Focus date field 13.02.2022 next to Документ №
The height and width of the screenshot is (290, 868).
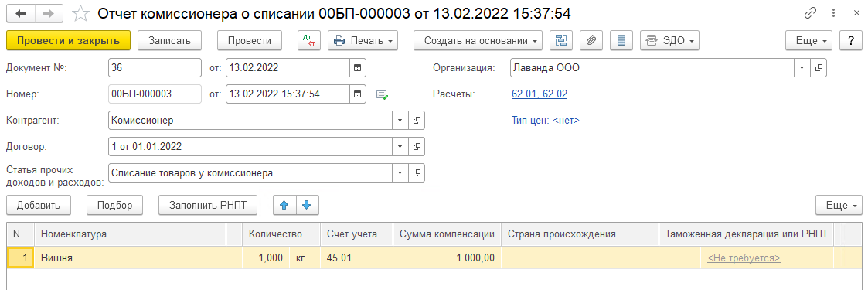coord(288,68)
